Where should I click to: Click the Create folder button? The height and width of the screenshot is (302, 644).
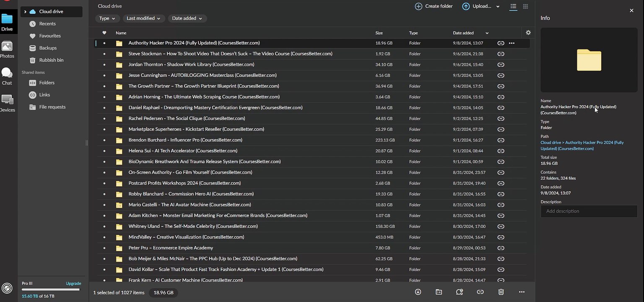(434, 6)
